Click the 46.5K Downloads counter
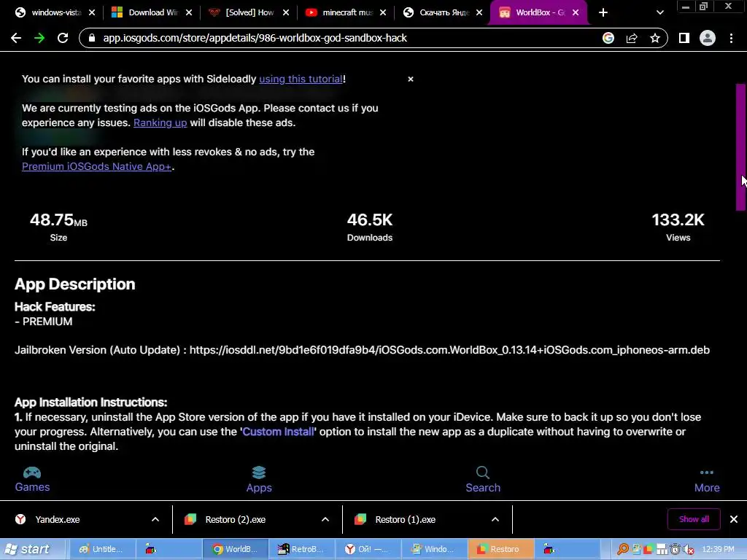747x560 pixels. [370, 227]
